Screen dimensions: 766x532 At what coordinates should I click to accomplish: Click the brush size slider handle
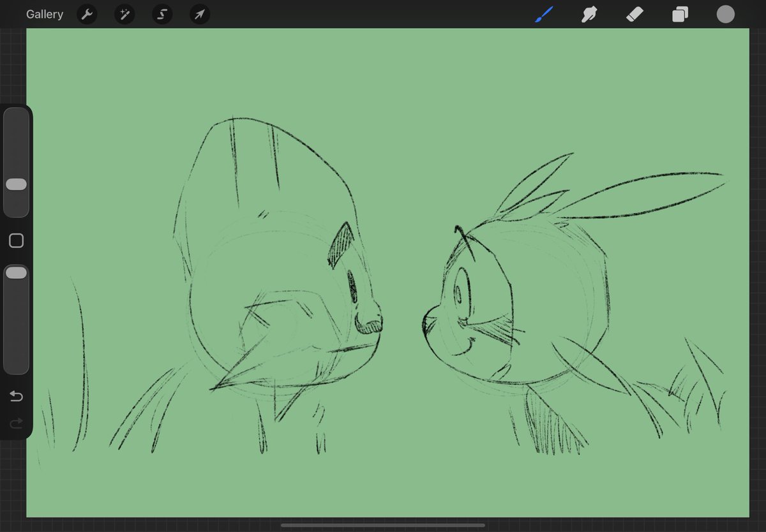[x=16, y=184]
